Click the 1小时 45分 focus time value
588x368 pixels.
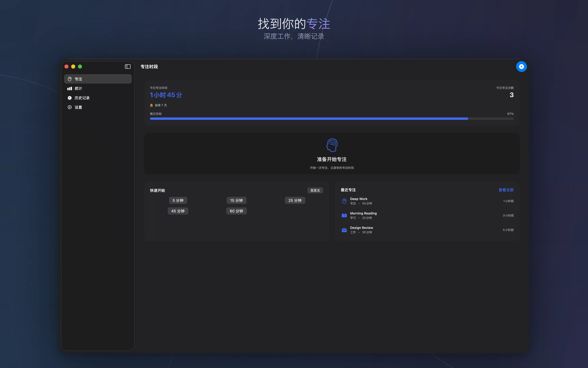(166, 95)
